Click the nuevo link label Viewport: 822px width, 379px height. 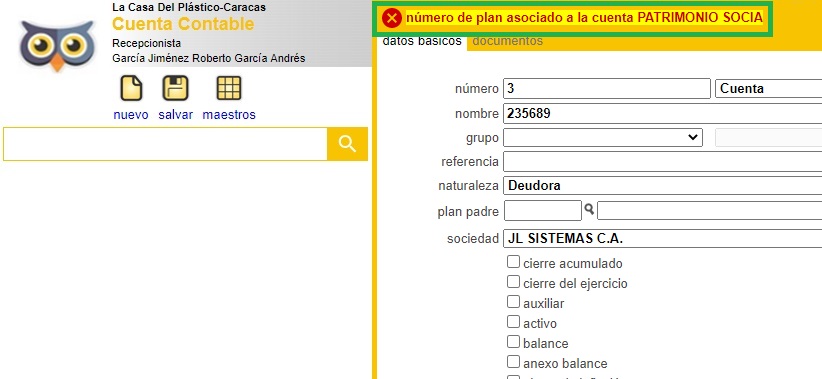coord(131,115)
